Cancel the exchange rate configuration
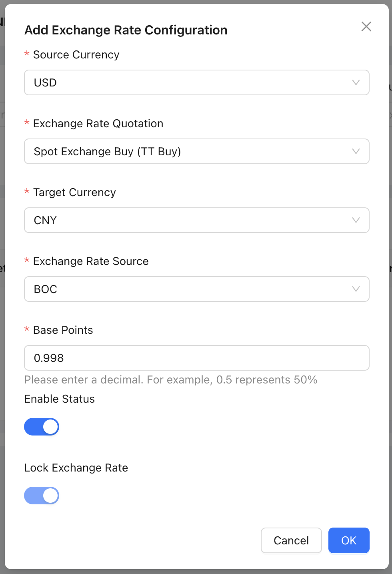 [x=291, y=540]
